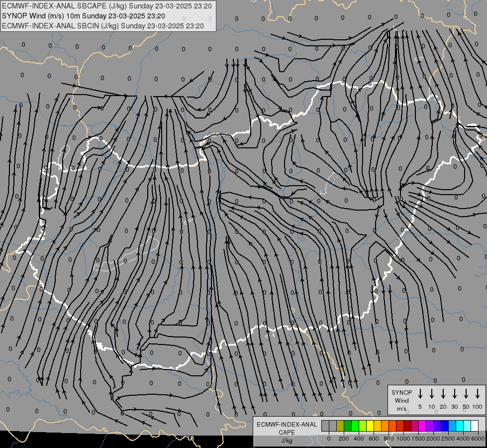Select the pure blue CAPE legend swatch
487x448 pixels.
[445, 426]
